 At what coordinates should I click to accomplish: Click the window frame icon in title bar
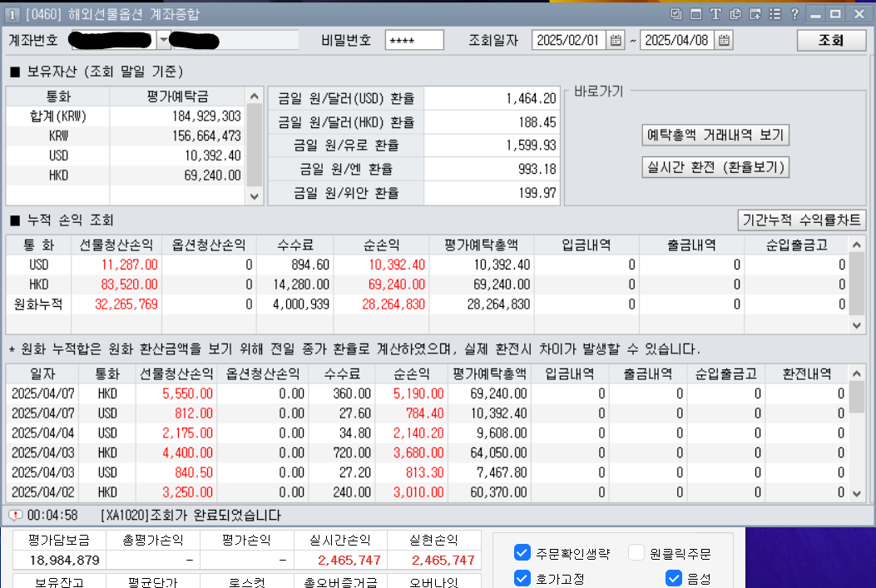point(695,14)
